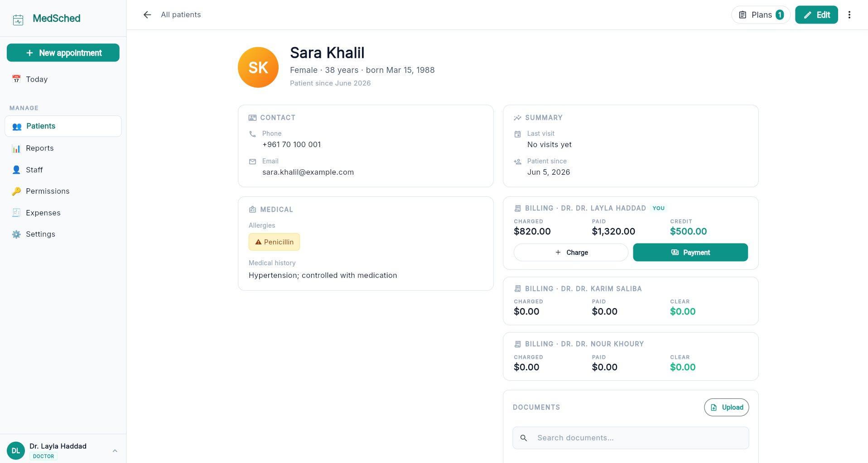868x463 pixels.
Task: Go back using the left arrow icon
Action: (x=147, y=15)
